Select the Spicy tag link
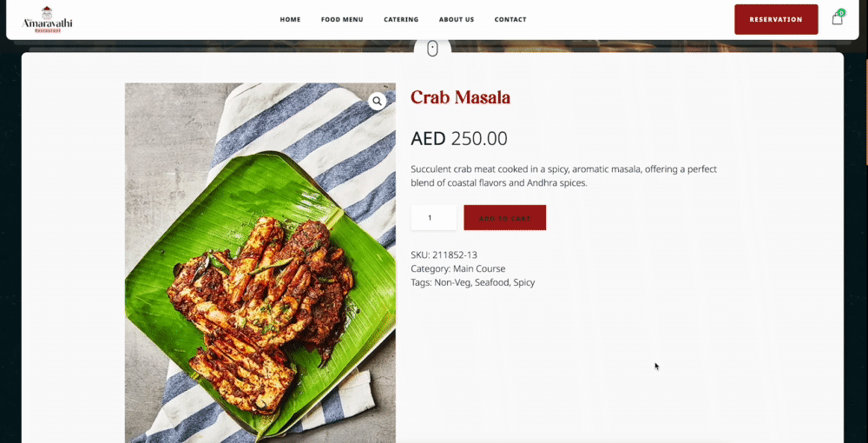This screenshot has width=868, height=443. tap(524, 282)
